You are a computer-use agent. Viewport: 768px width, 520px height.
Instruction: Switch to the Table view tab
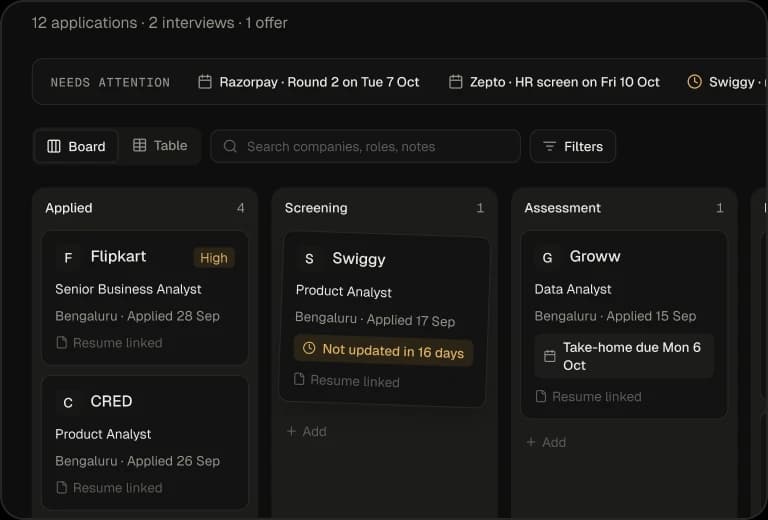coord(160,145)
